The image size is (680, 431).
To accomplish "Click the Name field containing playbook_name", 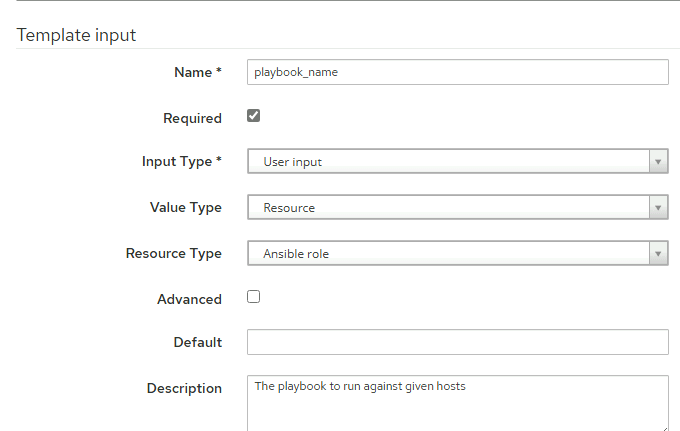I will coord(458,72).
